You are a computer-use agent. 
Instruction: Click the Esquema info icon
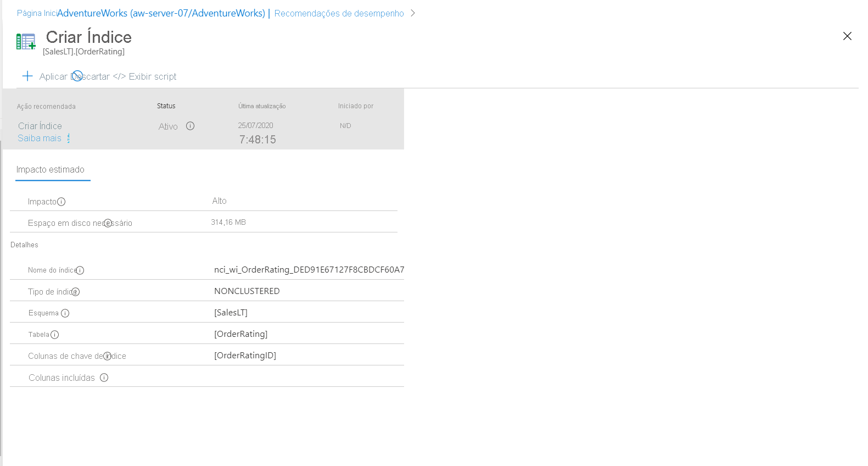pos(65,313)
